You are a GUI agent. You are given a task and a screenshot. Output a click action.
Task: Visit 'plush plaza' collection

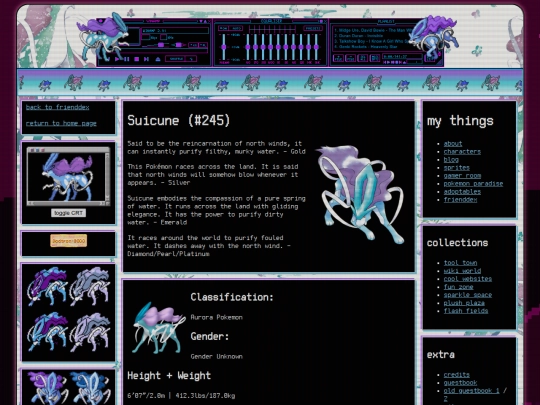coord(464,303)
